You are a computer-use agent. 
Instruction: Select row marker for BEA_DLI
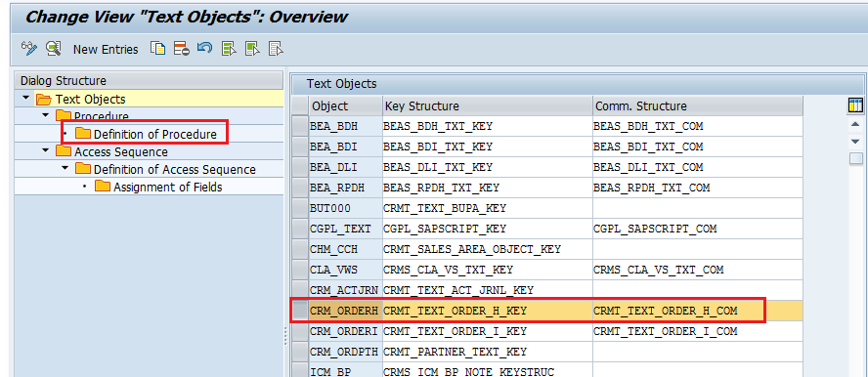(x=300, y=167)
